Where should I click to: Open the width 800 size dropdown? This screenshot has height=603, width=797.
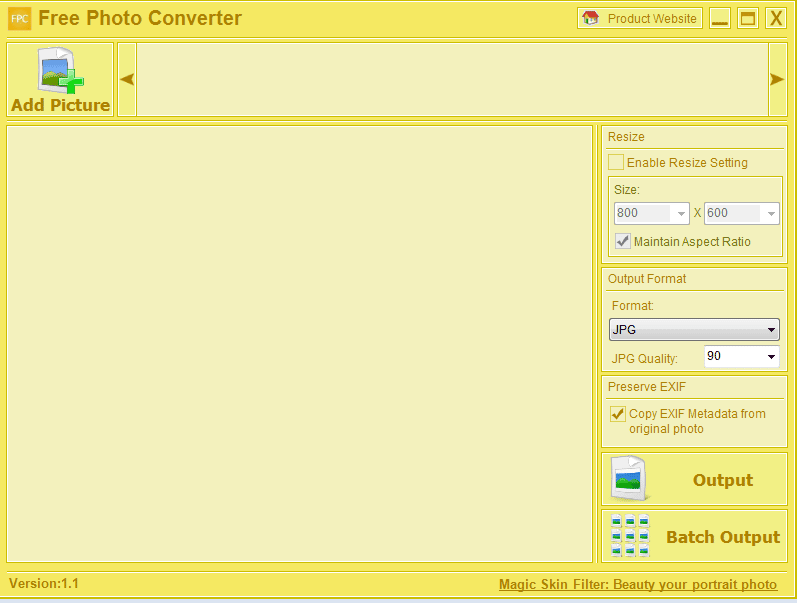click(652, 213)
